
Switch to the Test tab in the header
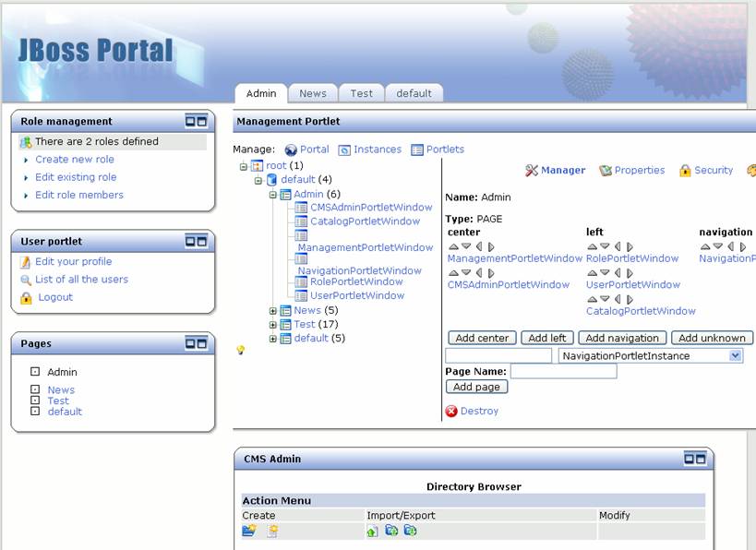click(x=362, y=93)
